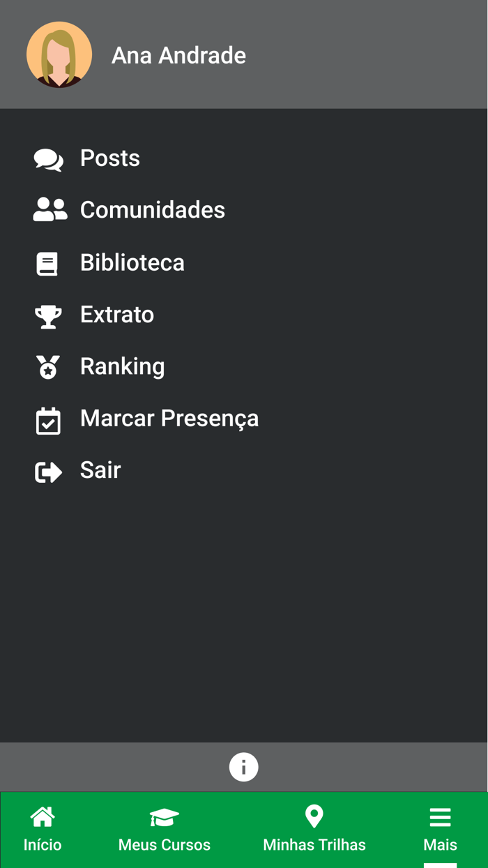
Task: Click the Extrato trophy icon
Action: pos(47,314)
